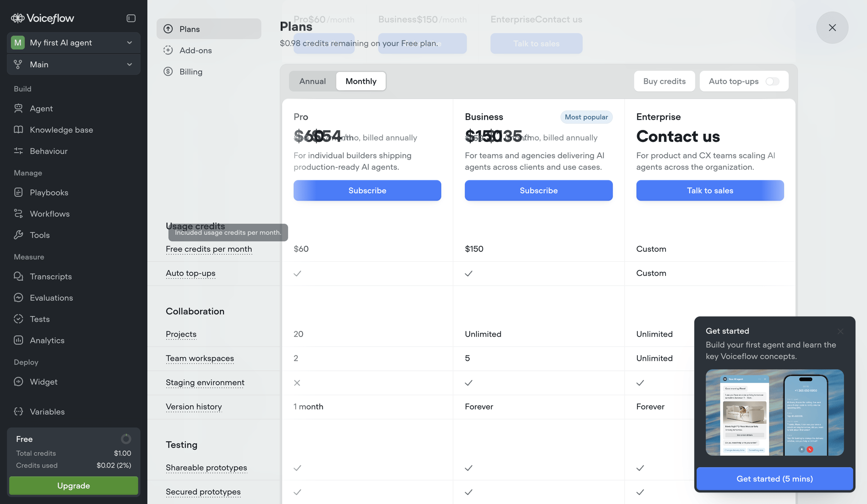This screenshot has height=504, width=867.
Task: Expand the Main branch dropdown
Action: point(74,64)
